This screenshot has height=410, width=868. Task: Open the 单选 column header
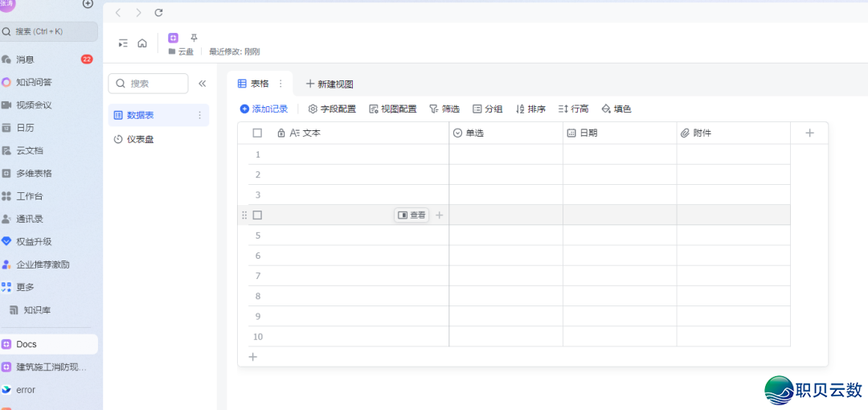pos(506,133)
